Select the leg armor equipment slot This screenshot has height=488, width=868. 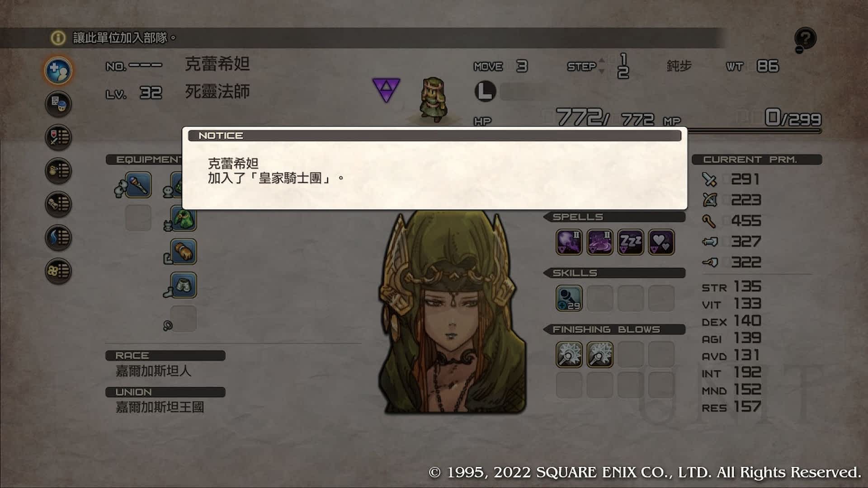point(184,285)
